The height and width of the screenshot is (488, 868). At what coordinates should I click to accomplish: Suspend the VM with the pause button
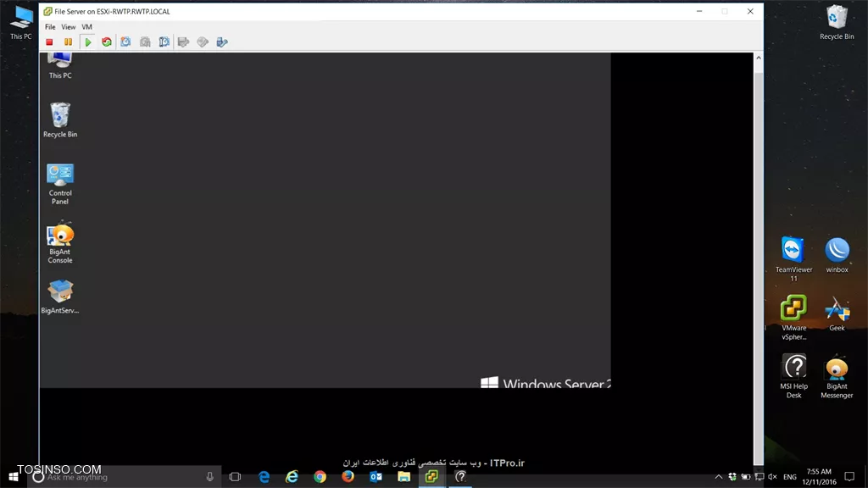68,42
